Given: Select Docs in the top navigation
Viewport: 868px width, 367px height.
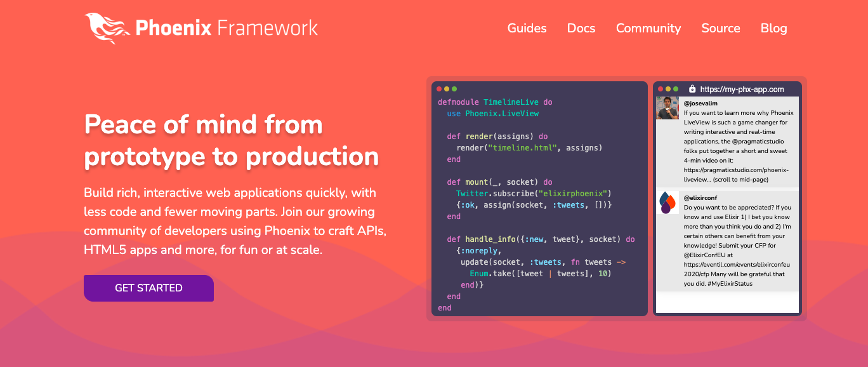Looking at the screenshot, I should pyautogui.click(x=581, y=28).
